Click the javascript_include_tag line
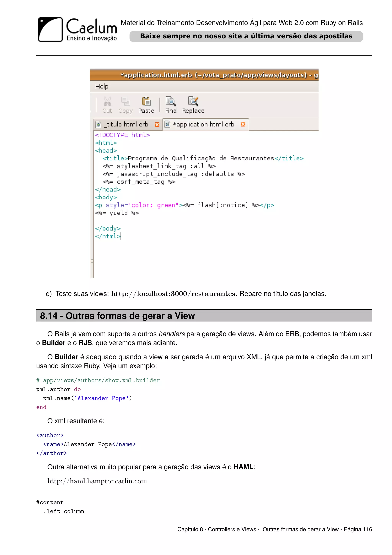Image resolution: width=392 pixels, height=555 pixels. pos(174,174)
